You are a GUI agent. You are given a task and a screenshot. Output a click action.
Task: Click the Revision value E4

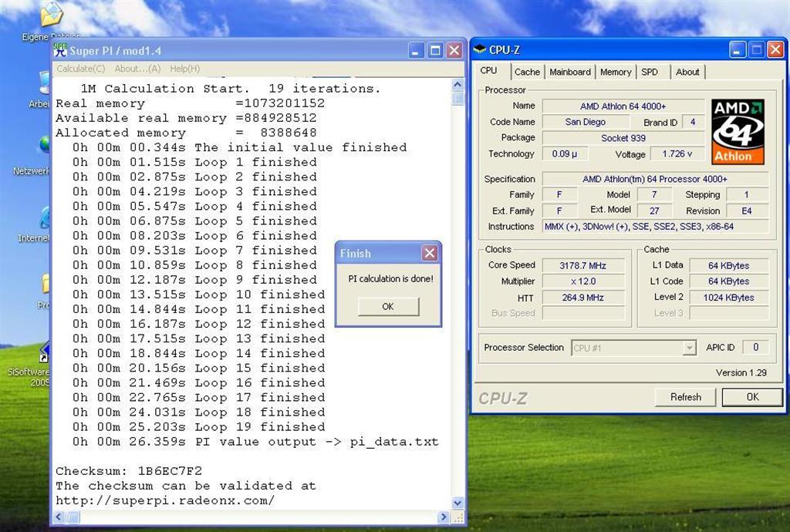[x=747, y=211]
